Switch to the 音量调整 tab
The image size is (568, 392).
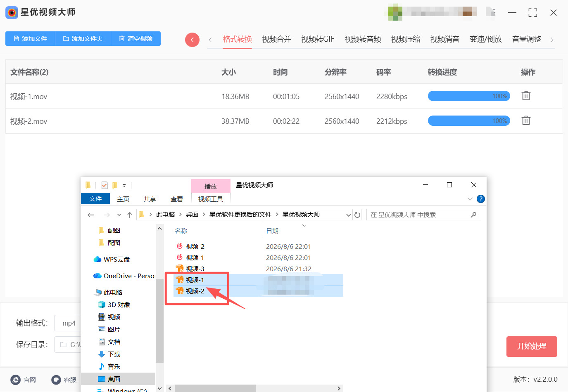(527, 39)
